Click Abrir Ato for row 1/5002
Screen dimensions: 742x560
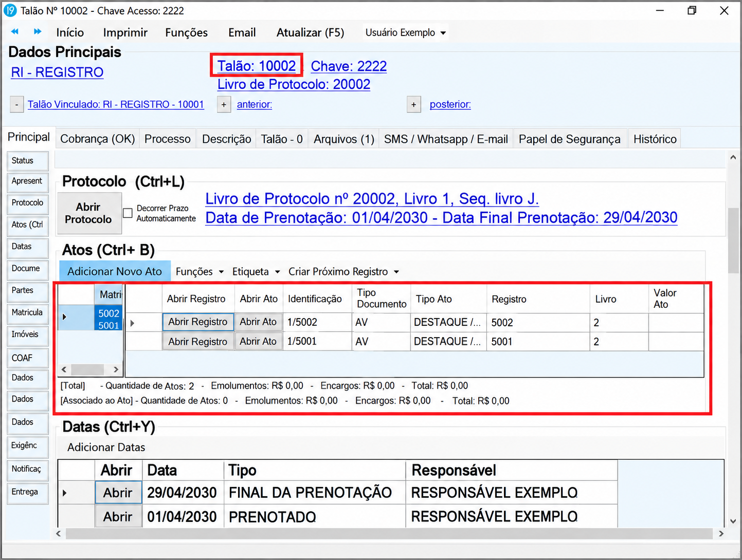pos(258,322)
